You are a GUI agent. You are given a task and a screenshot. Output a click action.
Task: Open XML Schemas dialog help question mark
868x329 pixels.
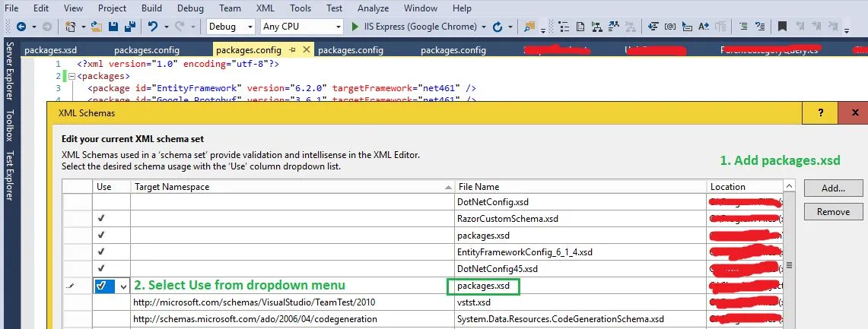[820, 112]
